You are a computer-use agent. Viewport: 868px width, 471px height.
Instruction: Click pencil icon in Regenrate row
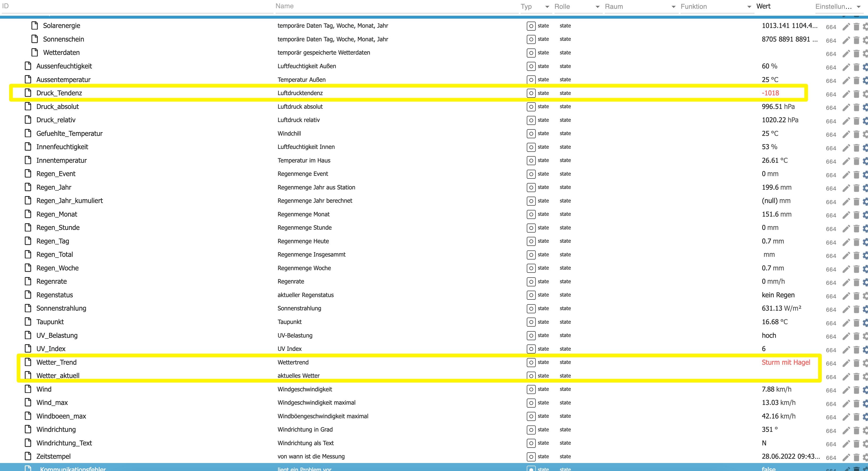[846, 283]
